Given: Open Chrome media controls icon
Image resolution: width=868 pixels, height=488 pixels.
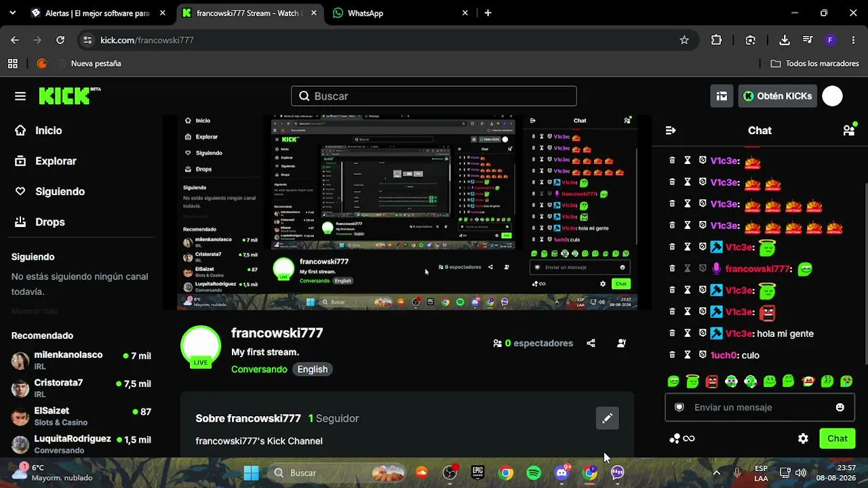Looking at the screenshot, I should point(807,40).
